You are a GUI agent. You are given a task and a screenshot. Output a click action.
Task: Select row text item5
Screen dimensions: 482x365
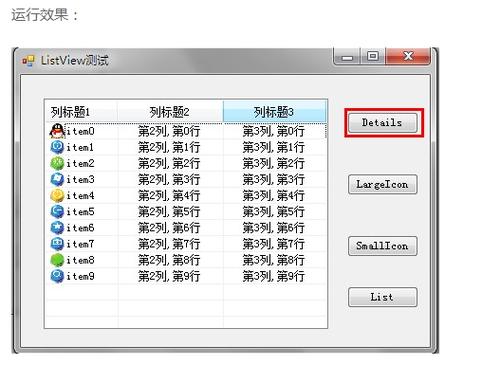coord(80,212)
